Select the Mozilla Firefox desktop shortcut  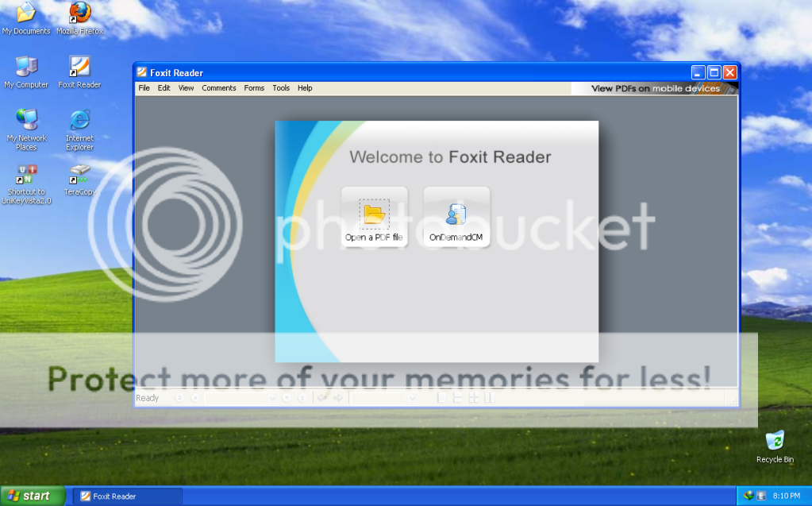pyautogui.click(x=79, y=18)
